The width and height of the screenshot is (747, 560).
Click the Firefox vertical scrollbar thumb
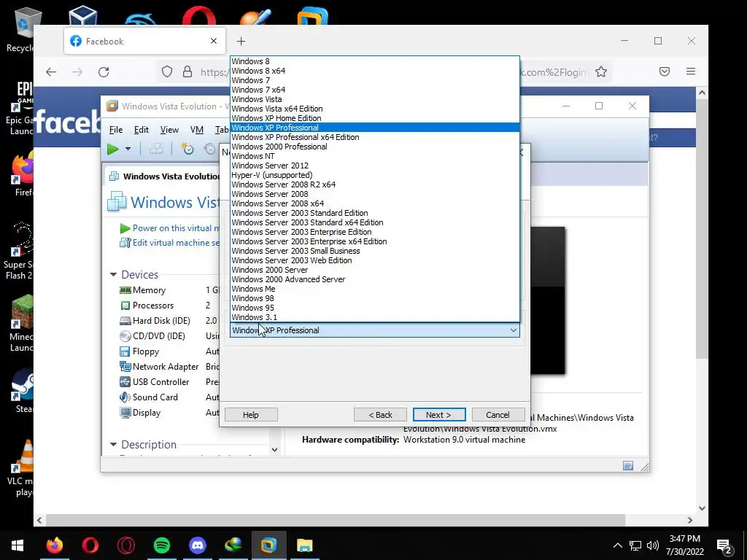pyautogui.click(x=702, y=230)
